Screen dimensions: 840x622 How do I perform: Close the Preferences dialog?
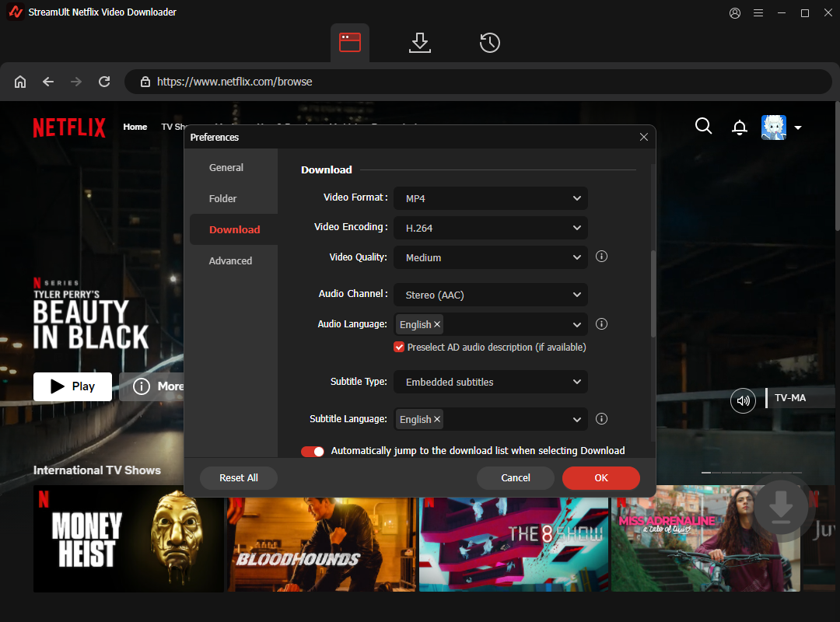click(644, 137)
